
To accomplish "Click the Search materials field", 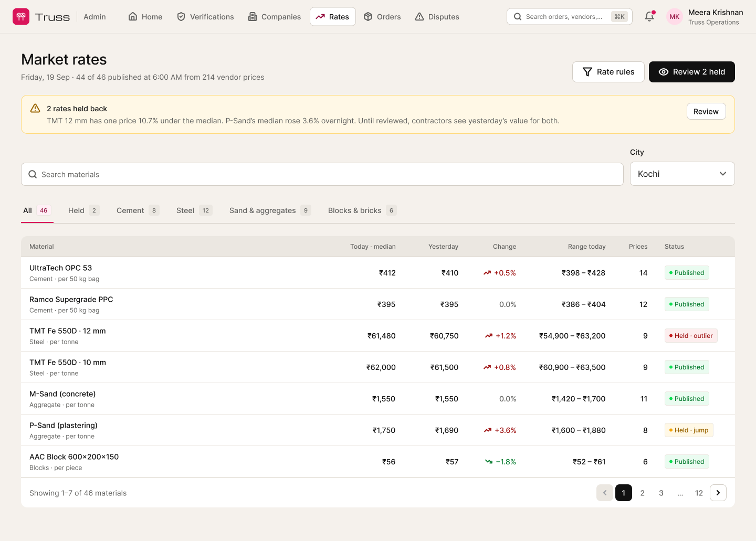I will (x=322, y=174).
